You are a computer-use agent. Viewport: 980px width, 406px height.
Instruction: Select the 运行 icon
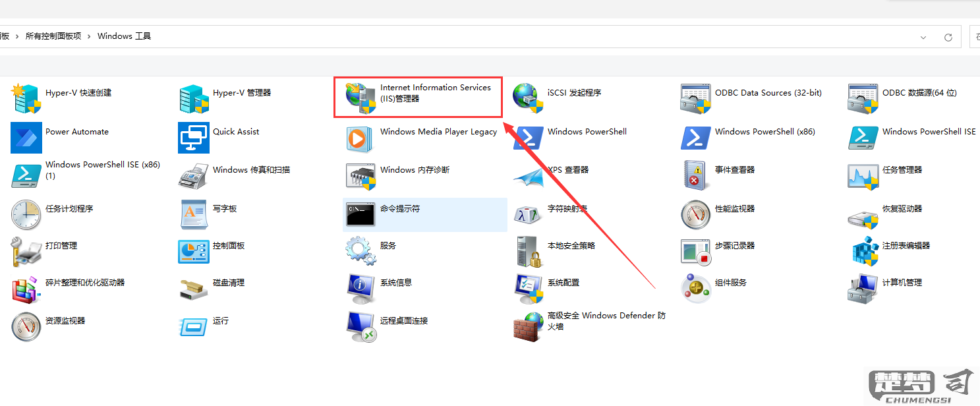coord(194,327)
